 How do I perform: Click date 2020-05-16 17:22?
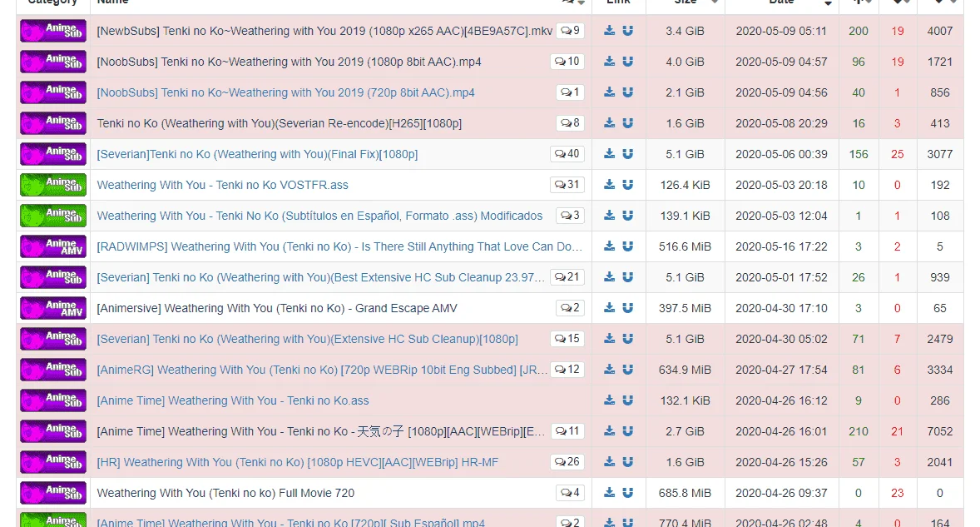tap(781, 246)
